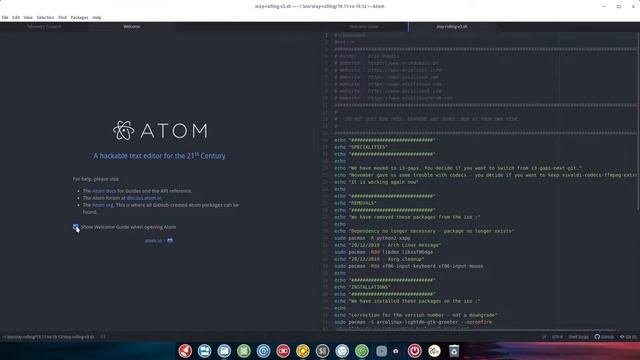The height and width of the screenshot is (360, 640).
Task: Click the 'It is working again now' line
Action: [x=376, y=182]
